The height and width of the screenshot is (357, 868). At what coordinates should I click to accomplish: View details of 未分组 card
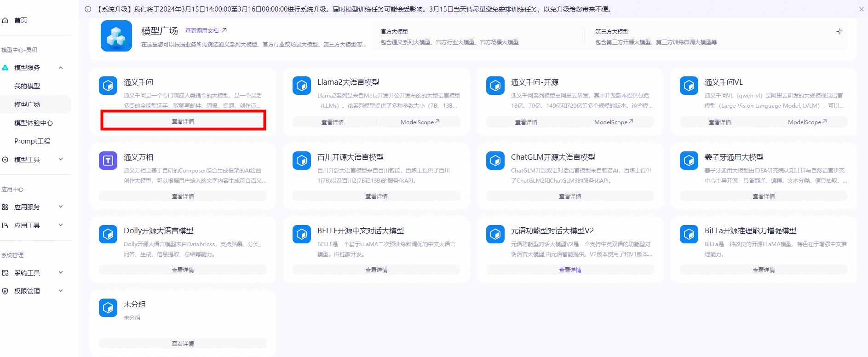183,344
